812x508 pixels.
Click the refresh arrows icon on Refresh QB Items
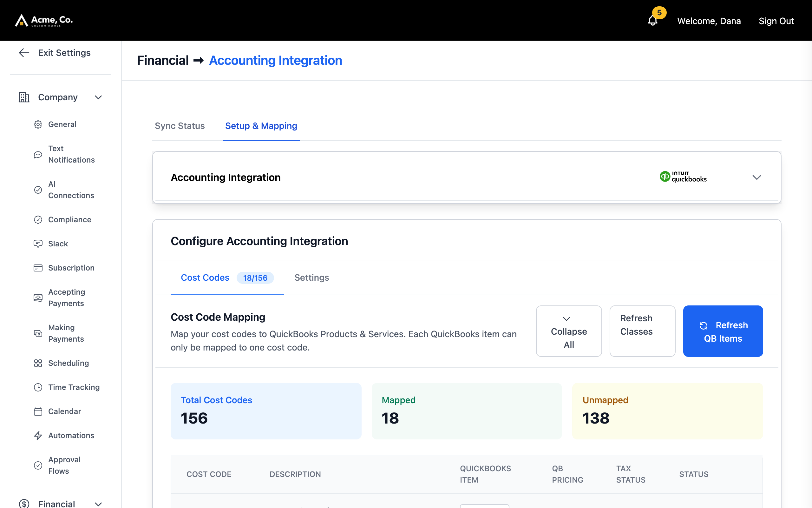(x=703, y=325)
